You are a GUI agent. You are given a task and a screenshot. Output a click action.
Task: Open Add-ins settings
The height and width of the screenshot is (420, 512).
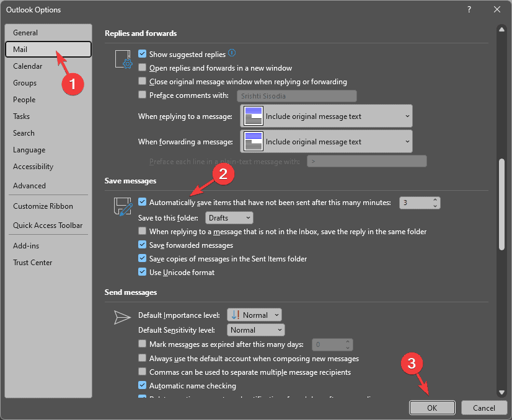tap(48, 246)
